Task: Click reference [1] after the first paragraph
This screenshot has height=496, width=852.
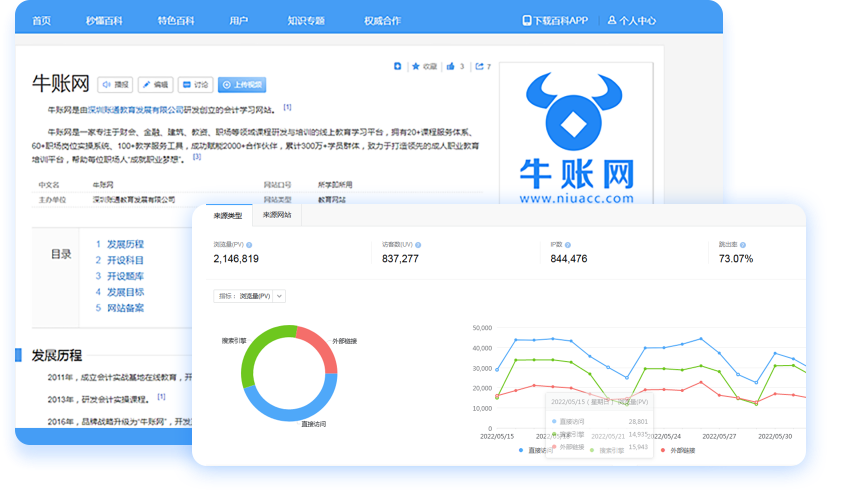Action: click(x=287, y=108)
